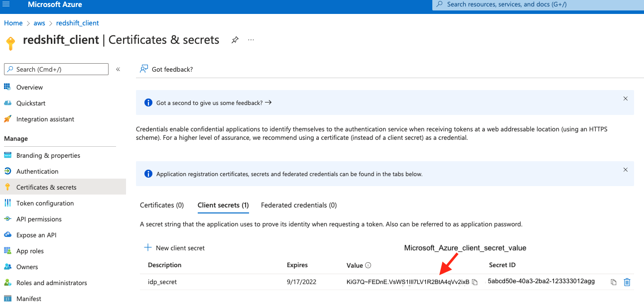Open the hamburger portal menu
644x305 pixels.
click(x=6, y=4)
